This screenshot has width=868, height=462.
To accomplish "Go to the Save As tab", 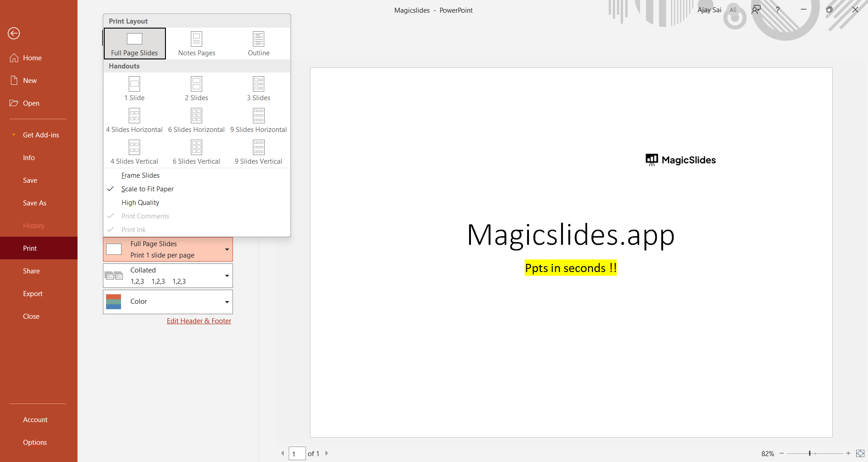I will point(34,203).
